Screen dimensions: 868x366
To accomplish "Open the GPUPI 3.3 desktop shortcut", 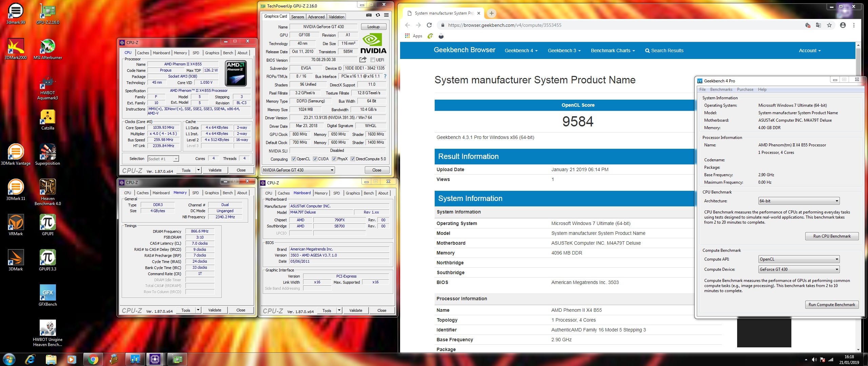I will (x=48, y=260).
